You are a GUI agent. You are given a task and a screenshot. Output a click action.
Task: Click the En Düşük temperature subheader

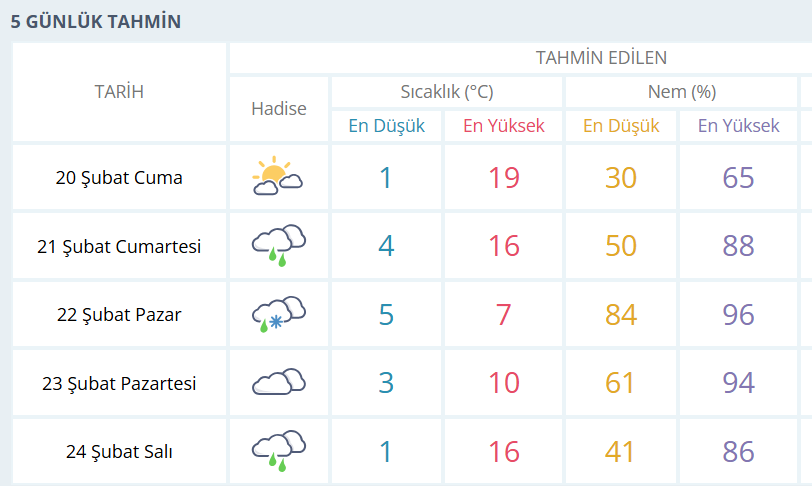pos(386,125)
